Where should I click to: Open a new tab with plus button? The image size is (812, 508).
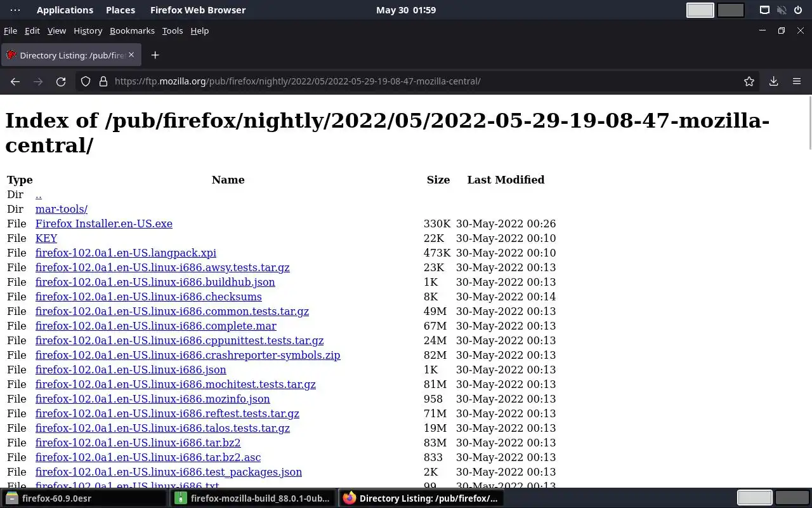155,55
